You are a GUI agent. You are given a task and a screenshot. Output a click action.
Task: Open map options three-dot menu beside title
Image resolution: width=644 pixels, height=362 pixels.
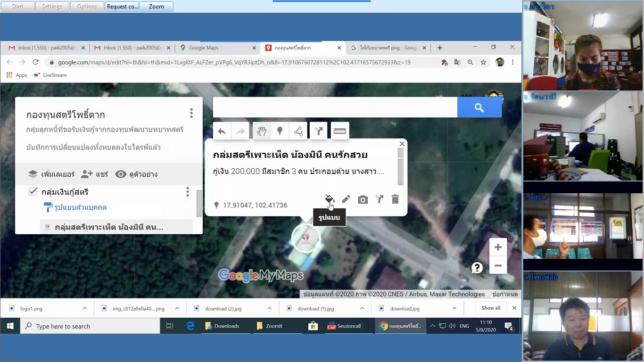tap(191, 113)
